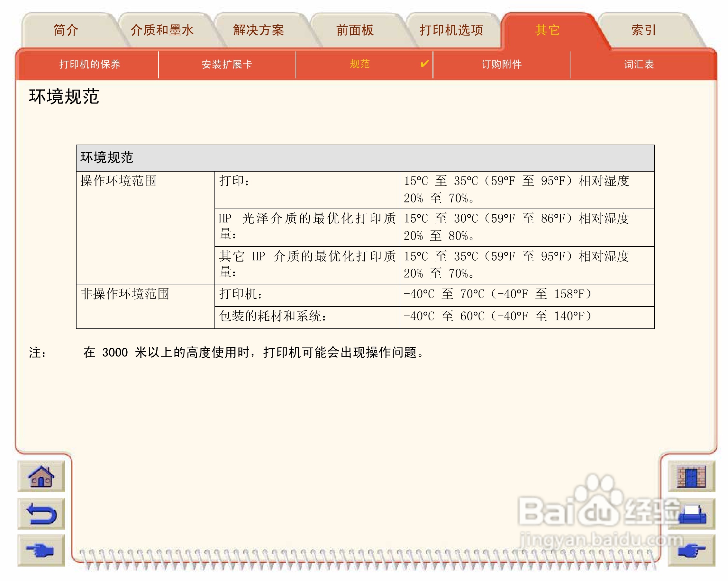
Task: Open the 索引 tab
Action: [643, 30]
